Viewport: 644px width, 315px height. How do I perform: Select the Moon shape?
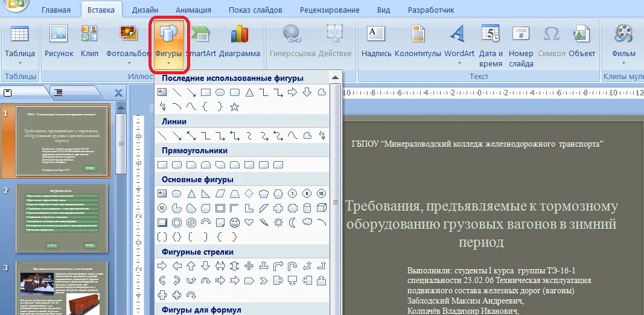pyautogui.click(x=293, y=223)
